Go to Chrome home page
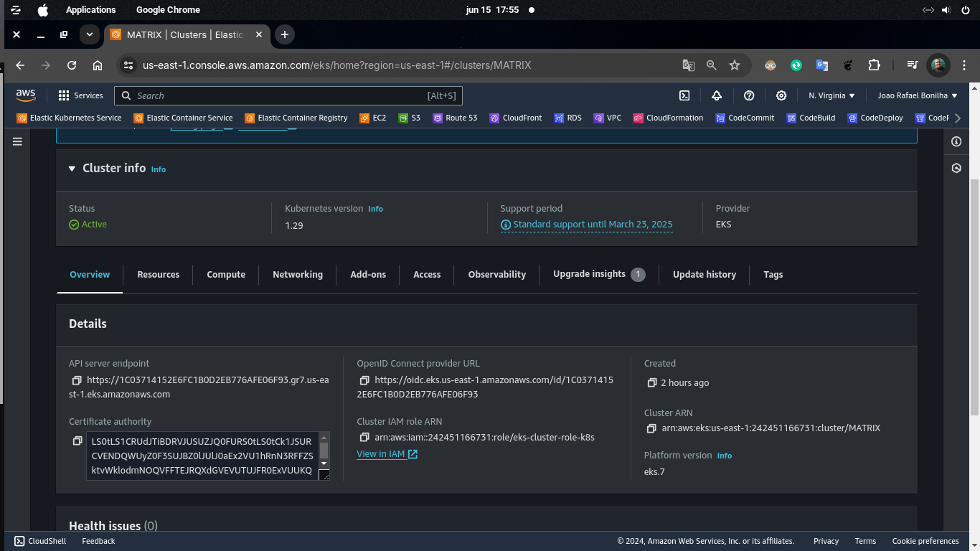This screenshot has width=980, height=551. (x=98, y=65)
